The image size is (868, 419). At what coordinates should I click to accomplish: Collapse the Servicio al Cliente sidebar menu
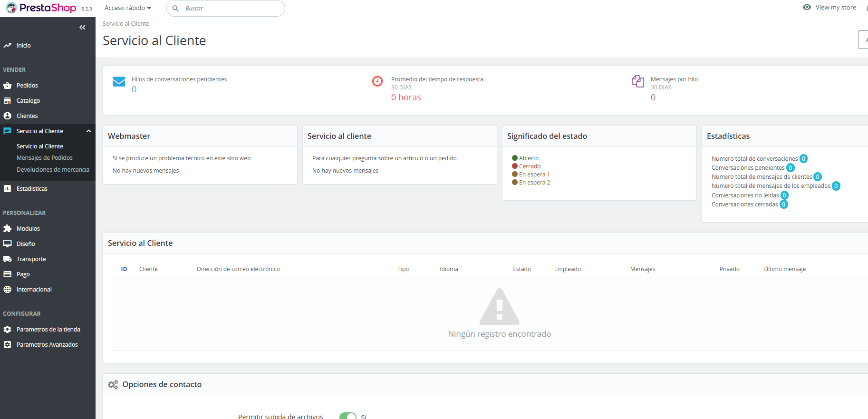pos(88,131)
